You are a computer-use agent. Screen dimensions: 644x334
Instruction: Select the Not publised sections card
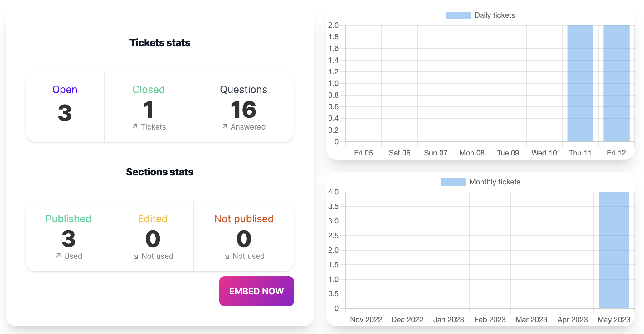(x=244, y=236)
